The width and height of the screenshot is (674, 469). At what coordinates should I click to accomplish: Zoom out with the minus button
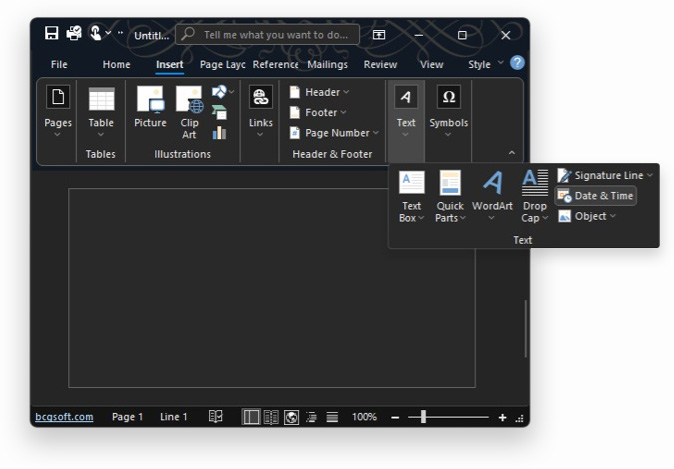(x=395, y=417)
